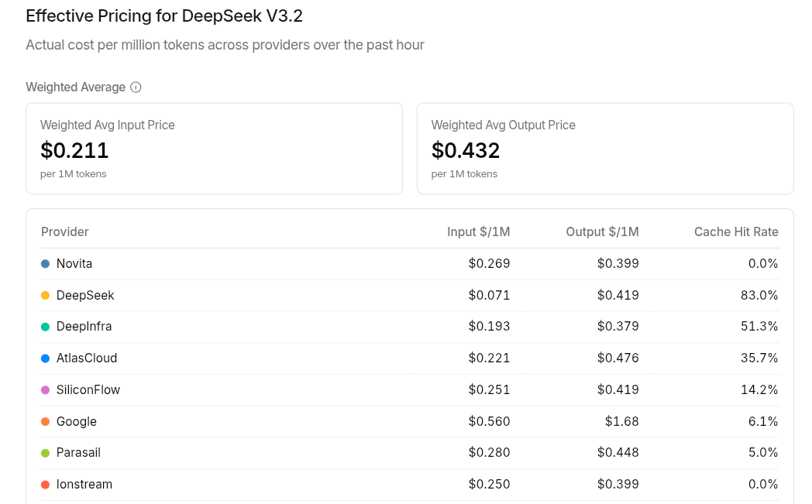Click Novita's $0.269 input price

pyautogui.click(x=490, y=264)
